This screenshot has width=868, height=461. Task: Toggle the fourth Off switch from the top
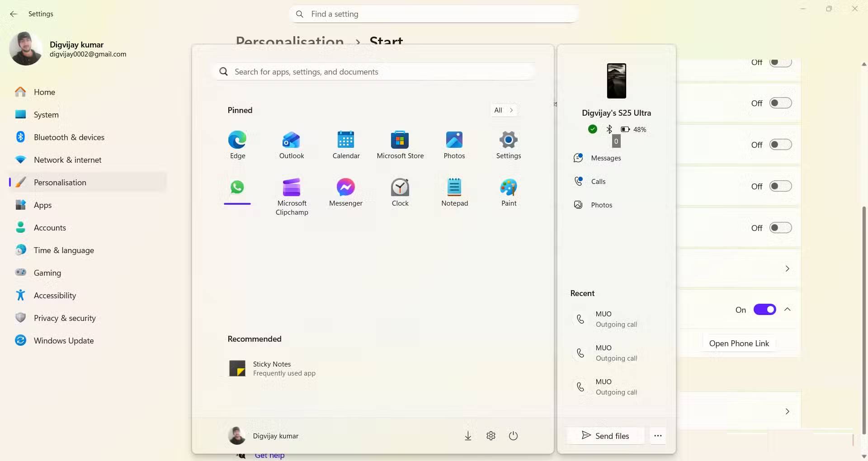(x=781, y=186)
